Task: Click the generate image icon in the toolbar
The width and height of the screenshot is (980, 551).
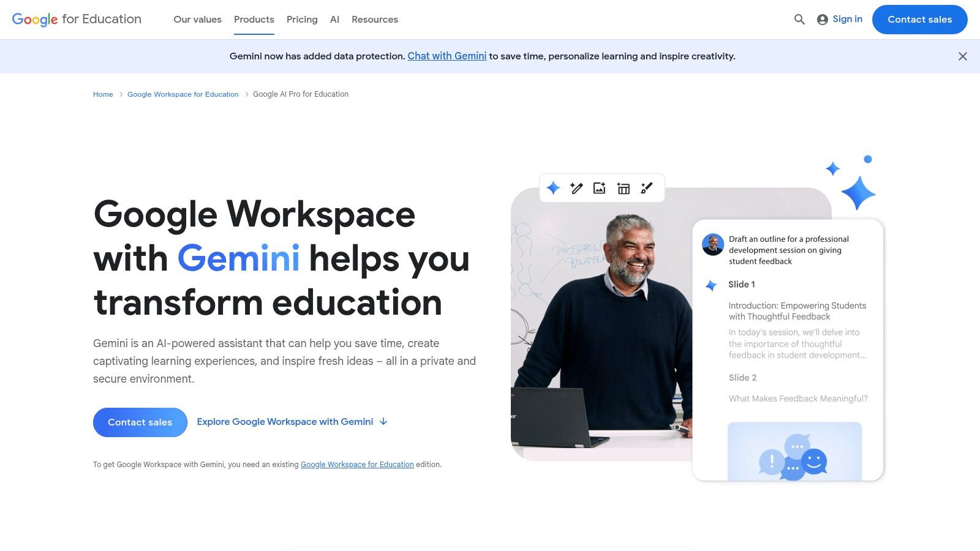Action: tap(600, 188)
